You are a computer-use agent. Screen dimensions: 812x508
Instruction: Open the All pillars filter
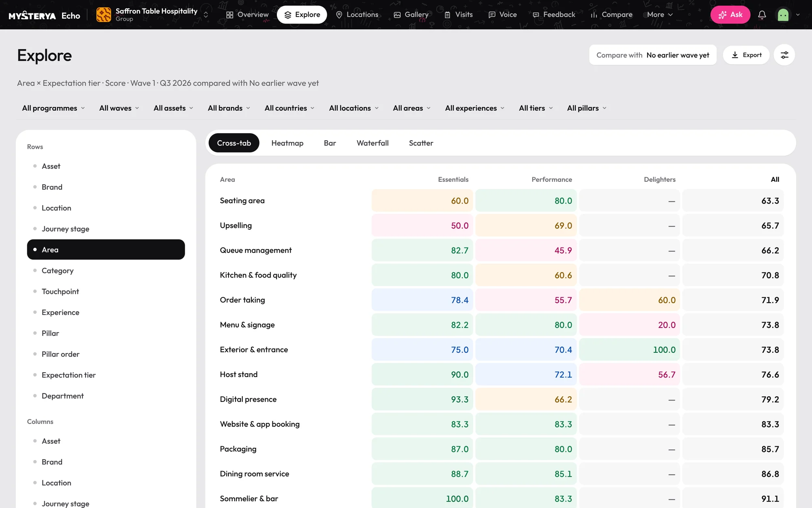click(x=587, y=108)
